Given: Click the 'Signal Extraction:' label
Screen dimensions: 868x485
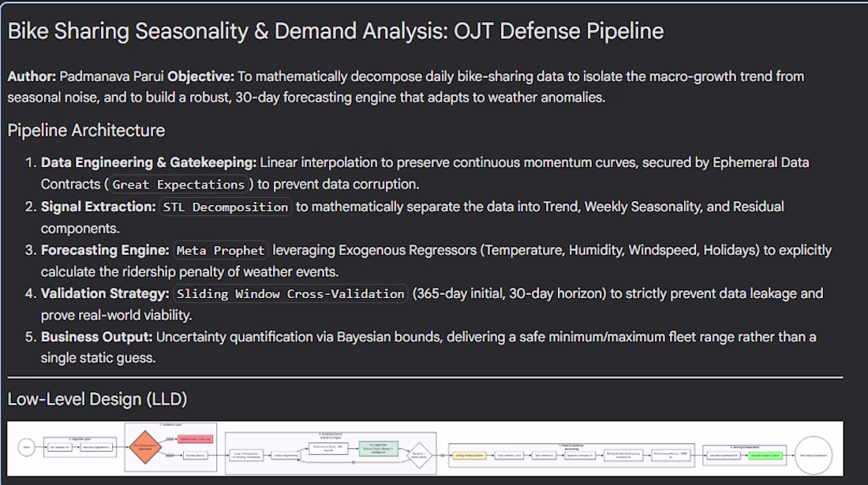Looking at the screenshot, I should tap(99, 207).
